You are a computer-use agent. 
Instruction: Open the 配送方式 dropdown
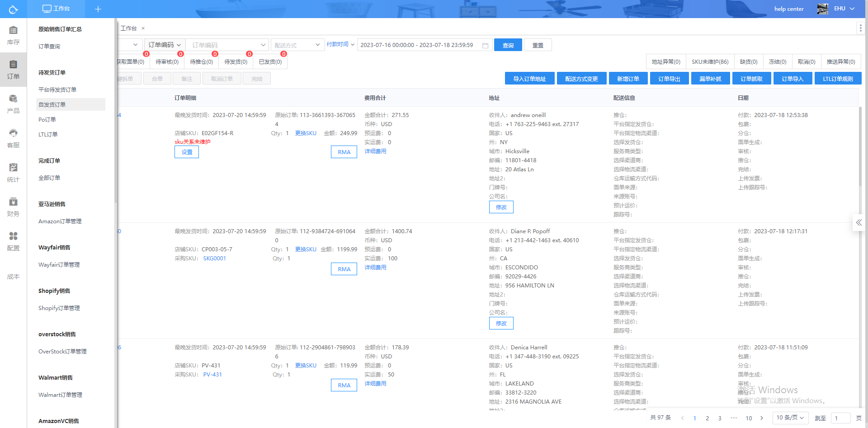pyautogui.click(x=297, y=45)
